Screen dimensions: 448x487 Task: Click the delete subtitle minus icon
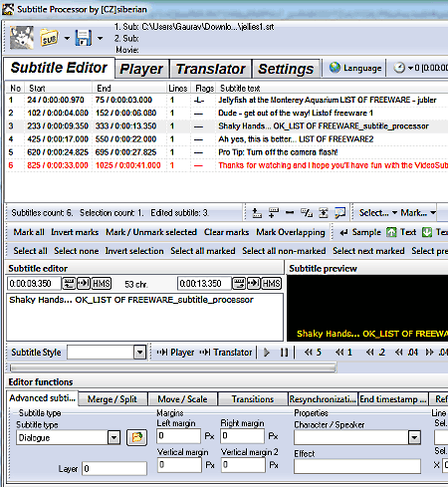(290, 213)
